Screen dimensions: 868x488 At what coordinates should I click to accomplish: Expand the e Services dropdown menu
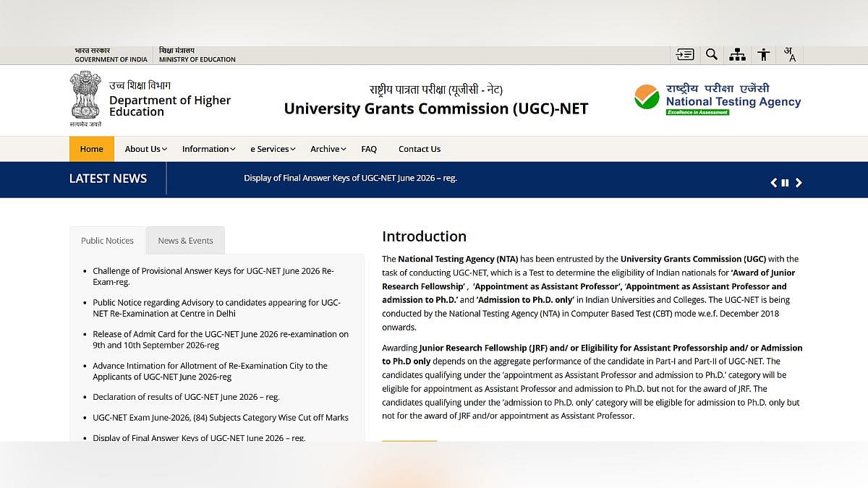[273, 149]
